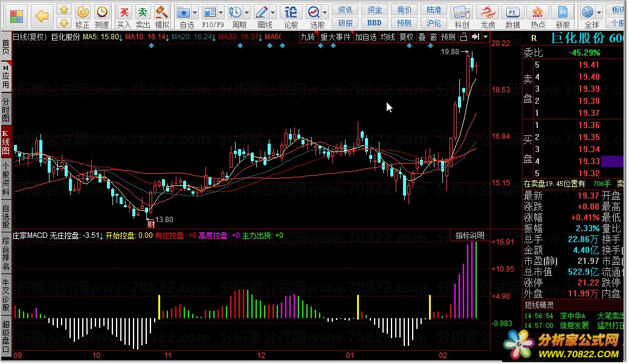
Task: Click the 财 marker below the low candle
Action: pos(151,224)
